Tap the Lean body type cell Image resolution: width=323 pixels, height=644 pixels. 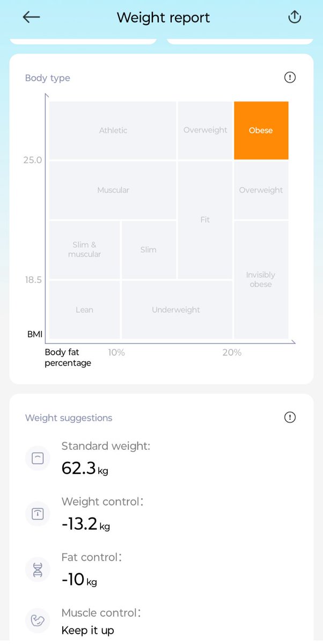(x=85, y=310)
